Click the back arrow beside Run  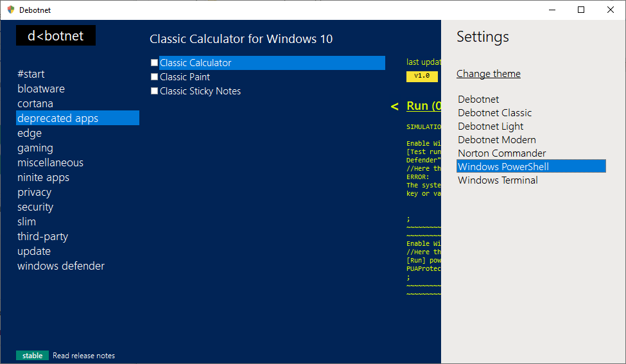[x=394, y=107]
